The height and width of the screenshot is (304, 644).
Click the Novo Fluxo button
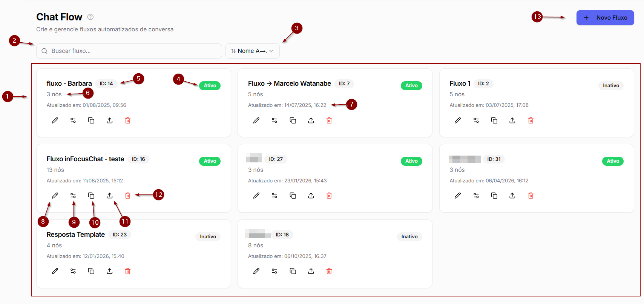pos(605,18)
